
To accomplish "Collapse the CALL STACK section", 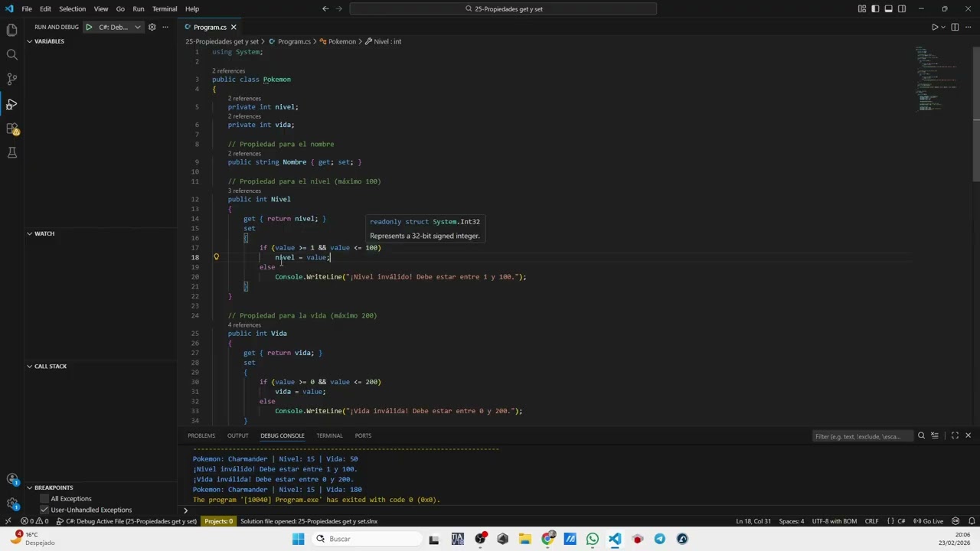I will tap(51, 366).
